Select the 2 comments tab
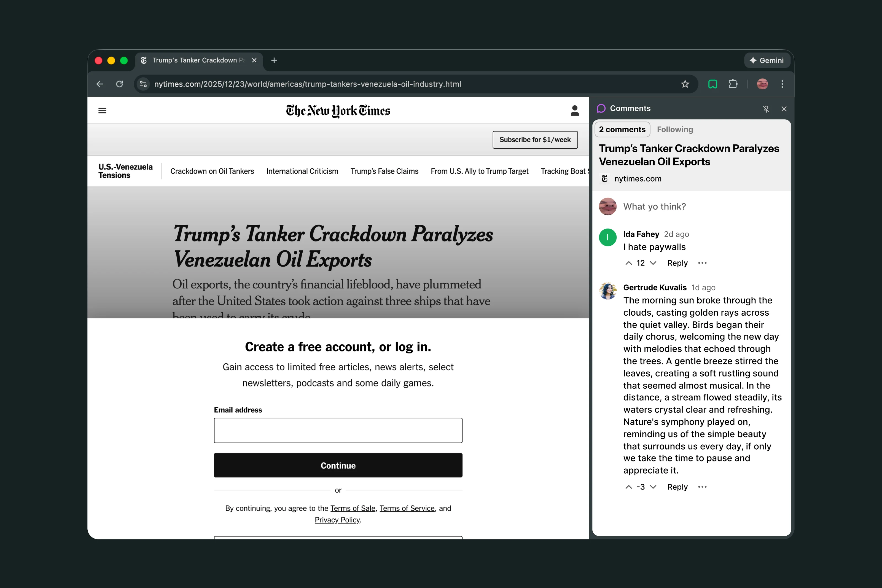 tap(622, 130)
